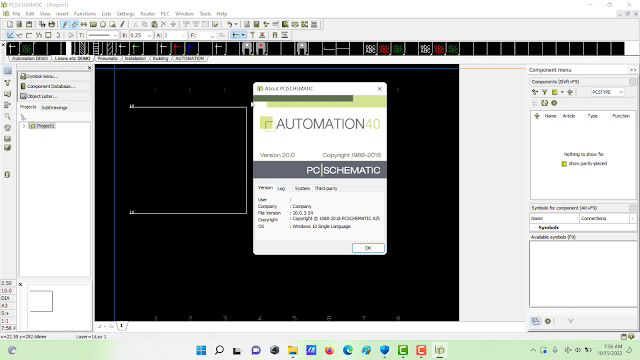Open the Object Lister... button
Image resolution: width=640 pixels, height=360 pixels.
pos(55,96)
